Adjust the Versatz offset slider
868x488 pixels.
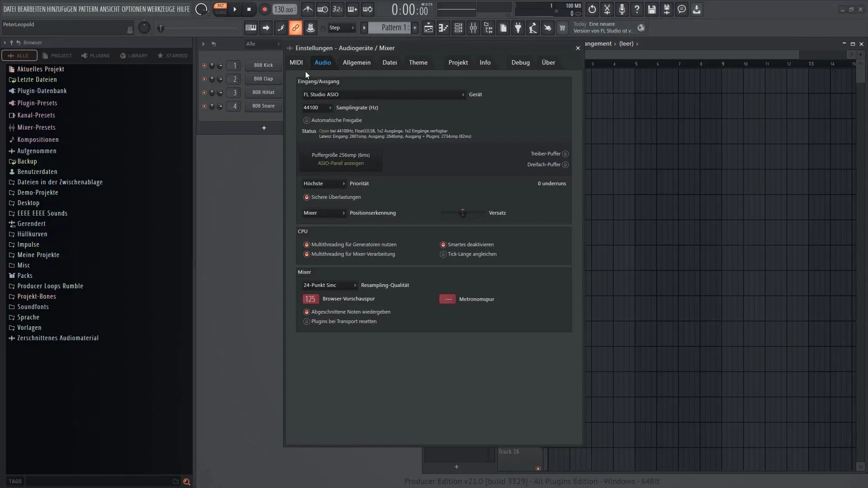[x=462, y=213]
